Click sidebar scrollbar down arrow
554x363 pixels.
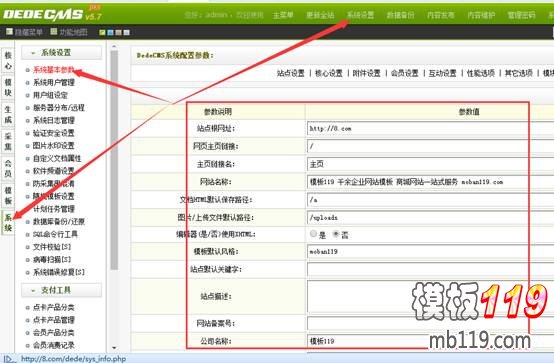114,348
